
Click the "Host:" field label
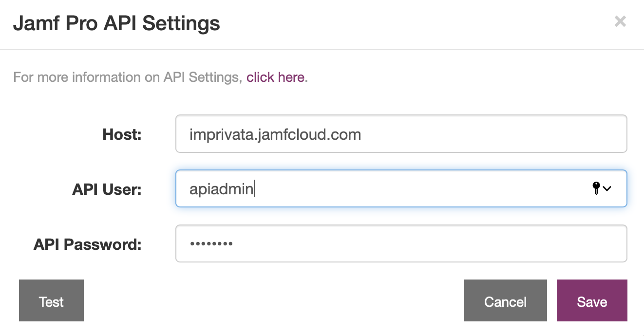click(122, 134)
